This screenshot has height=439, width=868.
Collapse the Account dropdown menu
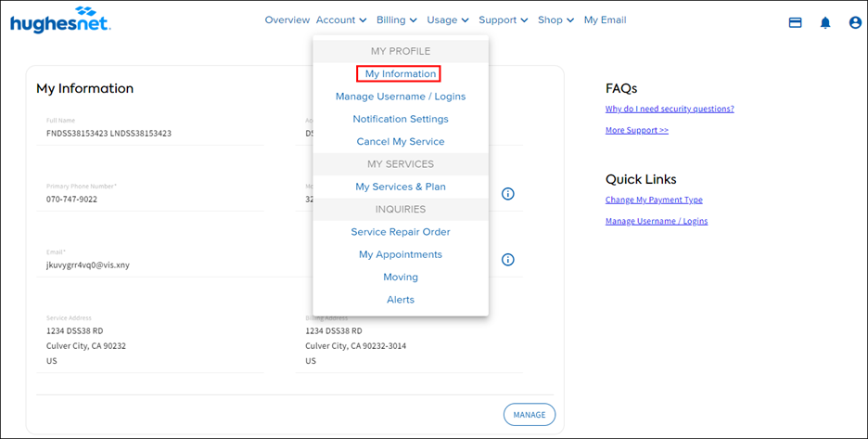(340, 20)
